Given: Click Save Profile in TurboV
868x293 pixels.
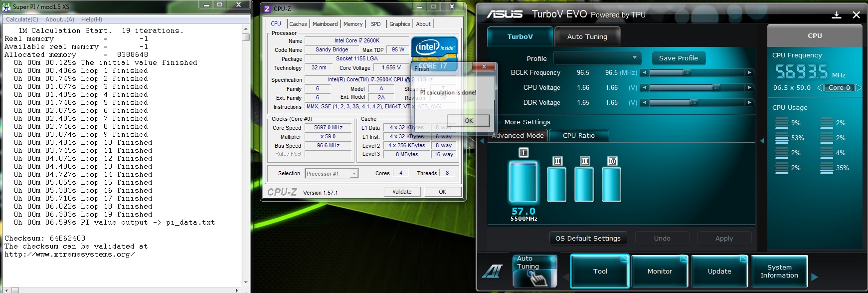Looking at the screenshot, I should (x=679, y=58).
